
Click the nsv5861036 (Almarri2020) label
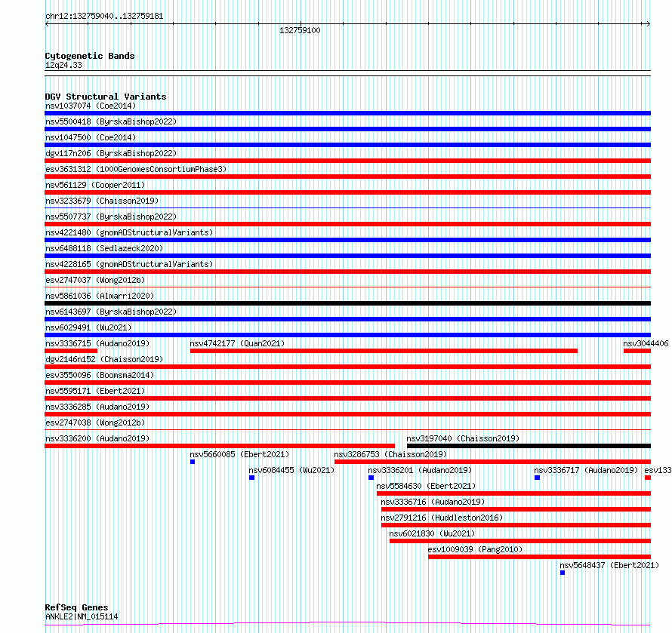[100, 296]
